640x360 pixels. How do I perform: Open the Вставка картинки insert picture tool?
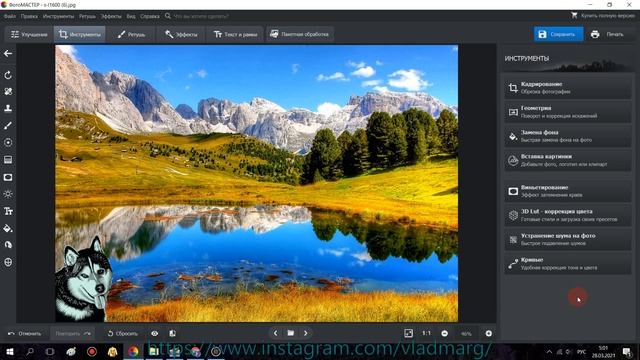[568, 160]
